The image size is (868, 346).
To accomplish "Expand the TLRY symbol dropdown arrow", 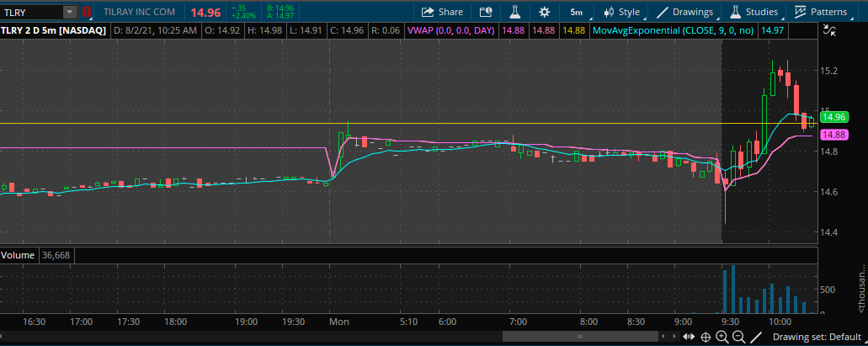I will pos(69,12).
